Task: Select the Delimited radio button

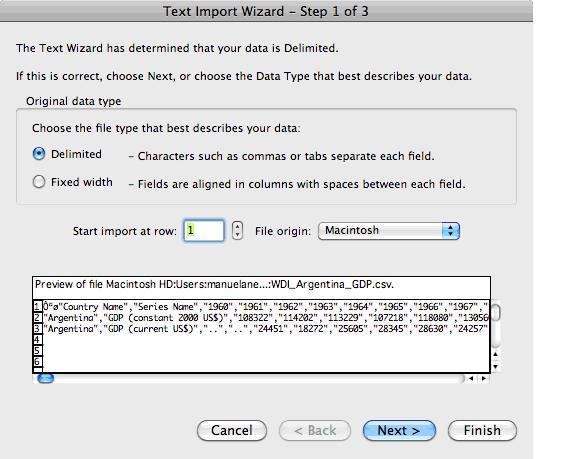Action: click(39, 154)
